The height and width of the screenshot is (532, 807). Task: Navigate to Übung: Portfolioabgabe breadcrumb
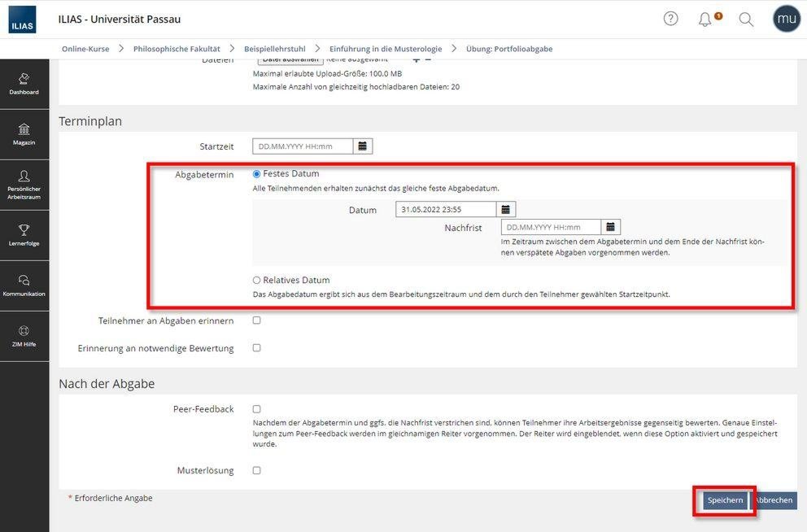[509, 49]
